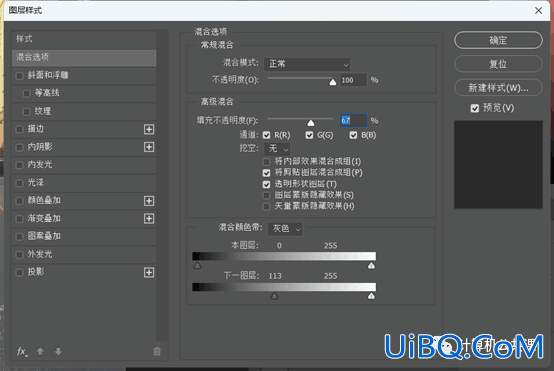Screen dimensions: 554x371
Task: Move effect down with arrow icon
Action: 58,351
